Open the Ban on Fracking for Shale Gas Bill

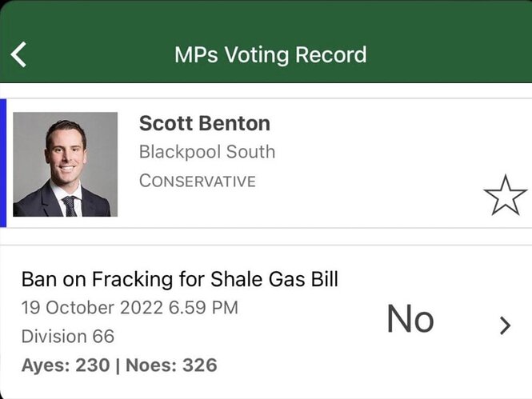pyautogui.click(x=180, y=279)
